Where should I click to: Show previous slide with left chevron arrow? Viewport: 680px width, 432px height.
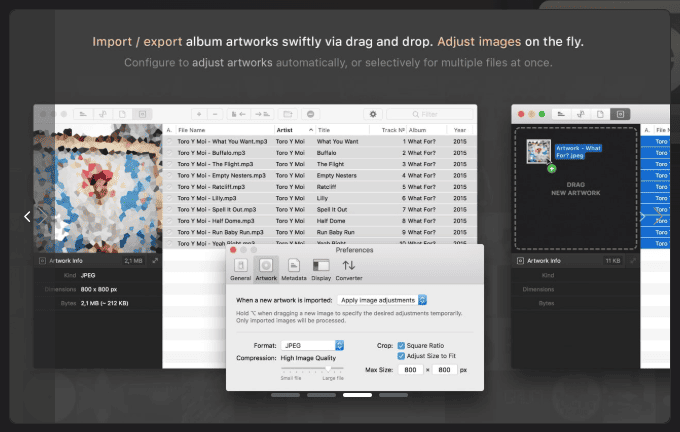tap(27, 216)
